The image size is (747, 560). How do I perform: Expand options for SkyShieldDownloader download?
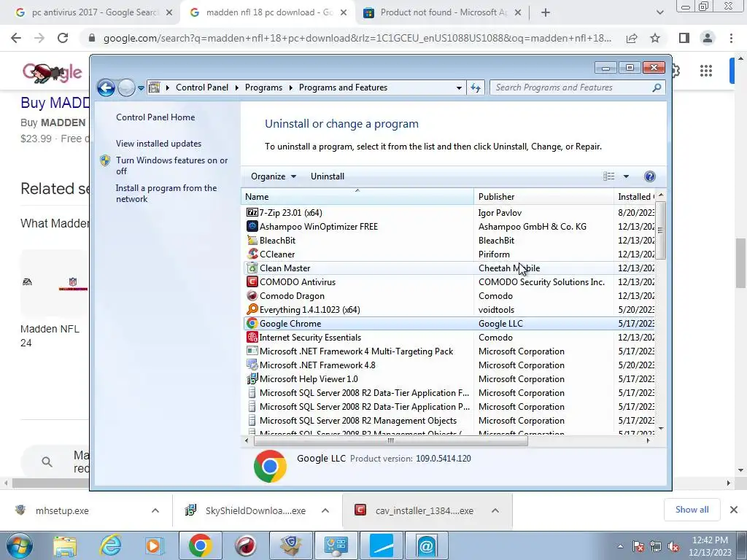(x=325, y=510)
